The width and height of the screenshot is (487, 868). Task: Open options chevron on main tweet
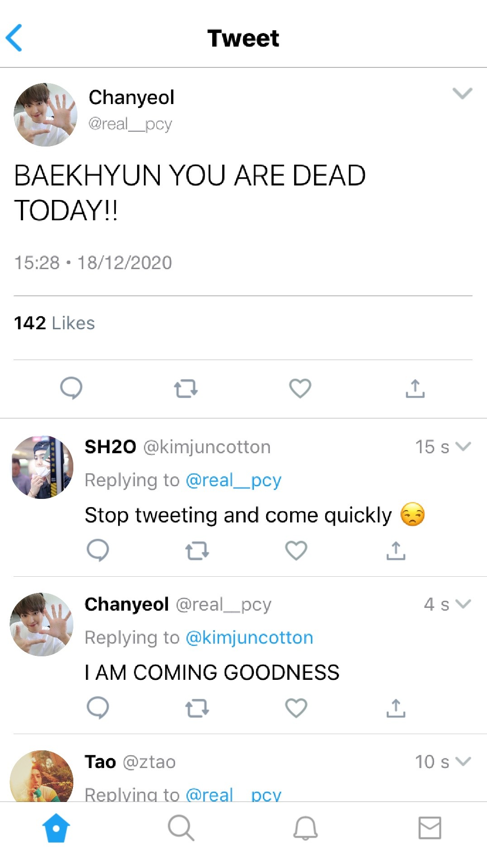[462, 94]
